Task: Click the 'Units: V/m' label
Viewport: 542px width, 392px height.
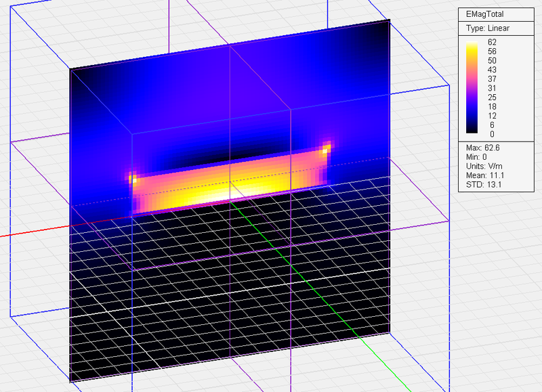Action: pyautogui.click(x=483, y=167)
